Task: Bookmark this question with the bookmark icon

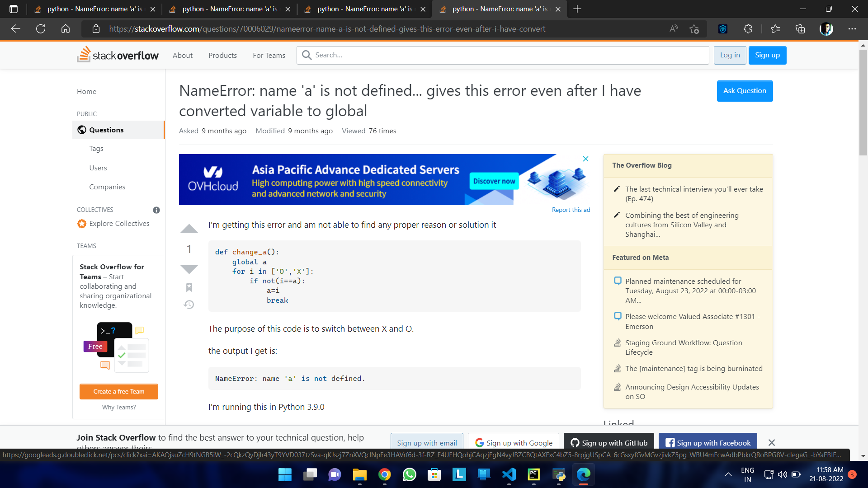Action: pyautogui.click(x=189, y=287)
